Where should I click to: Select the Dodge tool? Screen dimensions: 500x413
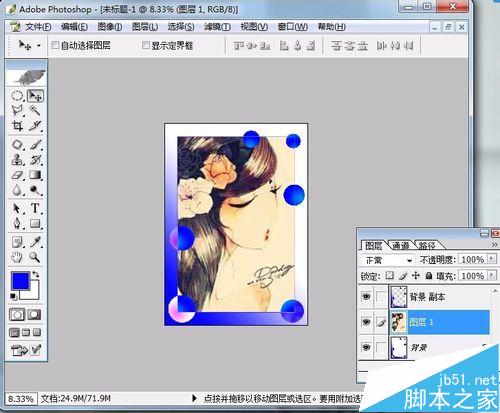35,190
